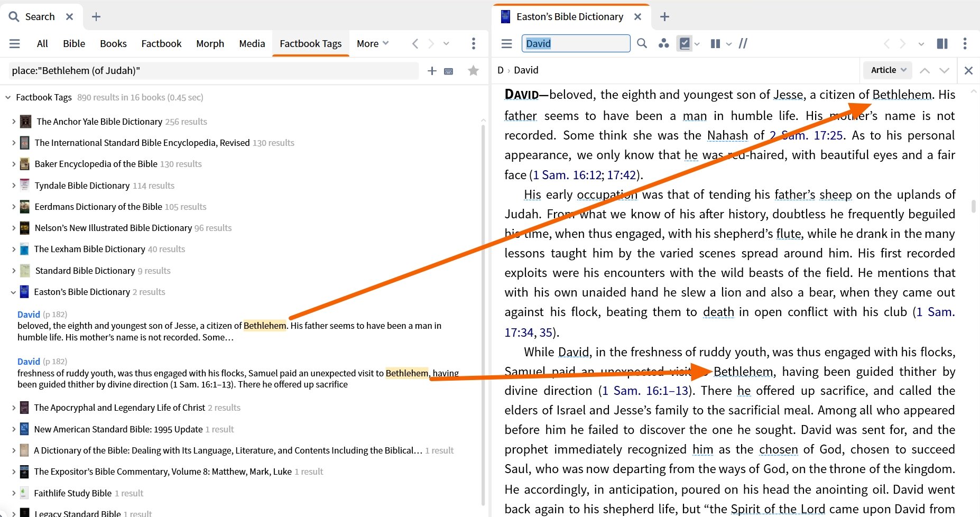Expand Anchor Yale Bible Dictionary results
The height and width of the screenshot is (517, 980).
click(13, 122)
